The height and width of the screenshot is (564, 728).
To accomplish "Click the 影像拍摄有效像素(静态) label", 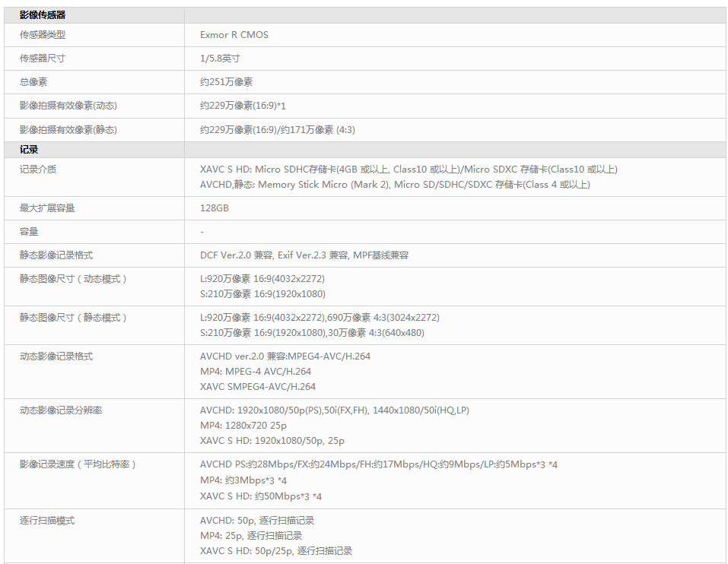I will tap(68, 130).
